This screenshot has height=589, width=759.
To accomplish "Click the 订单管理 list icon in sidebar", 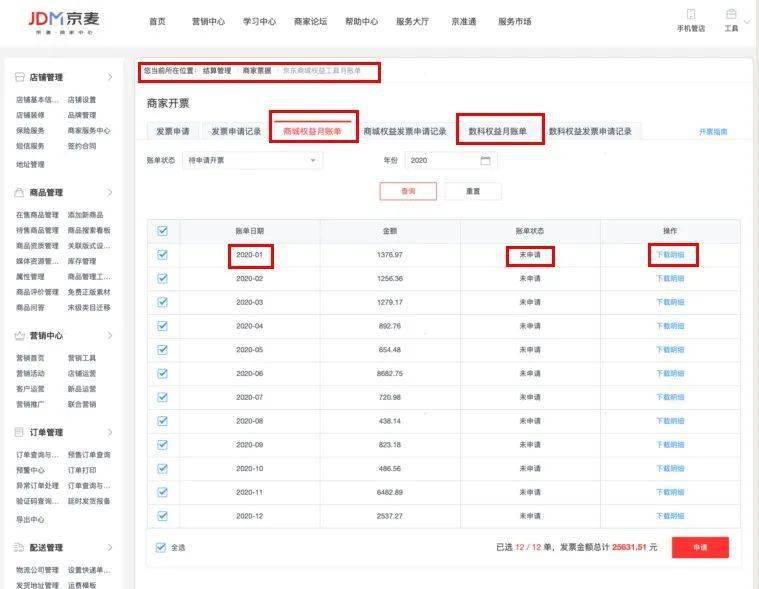I will coord(20,432).
